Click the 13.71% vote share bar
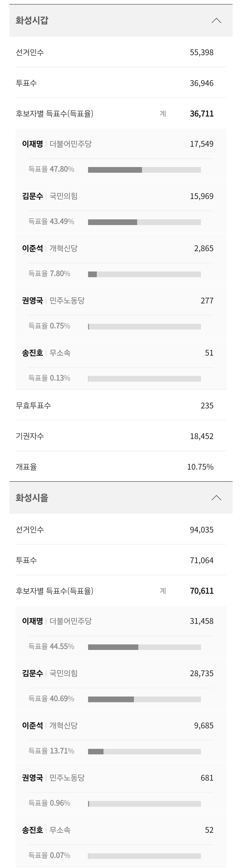Viewport: 242px width, 868px height. click(x=144, y=751)
